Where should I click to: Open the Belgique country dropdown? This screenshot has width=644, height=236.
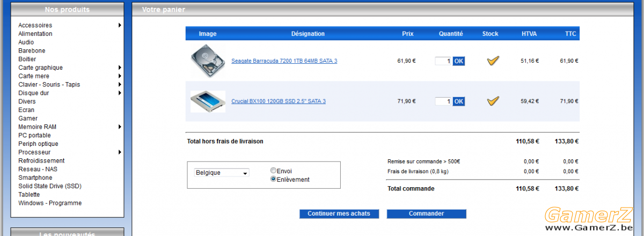[222, 173]
